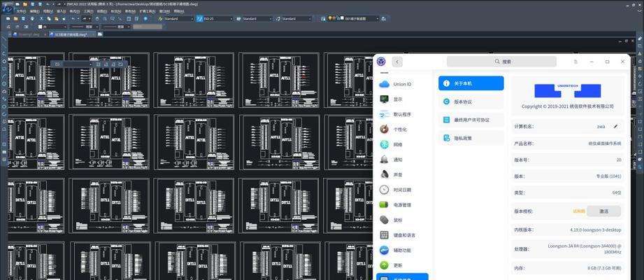The width and height of the screenshot is (644, 280).
Task: Click the Open folder icon in the standard toolbar
Action: tap(15, 19)
